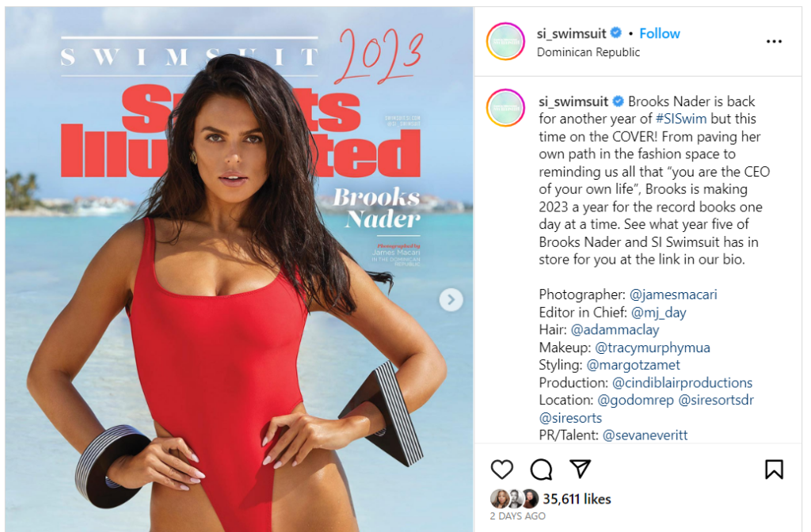View the @margotzamet styling profile
The width and height of the screenshot is (811, 532).
tap(633, 365)
